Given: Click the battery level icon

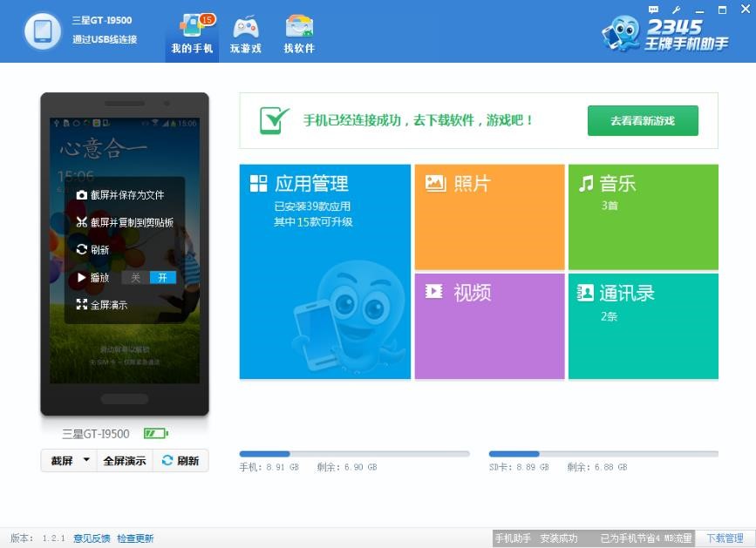Looking at the screenshot, I should point(156,434).
